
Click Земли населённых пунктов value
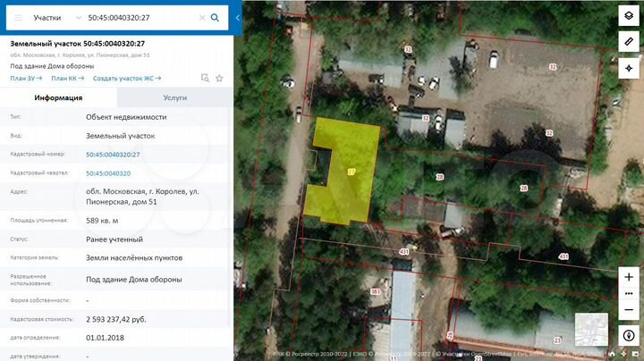pyautogui.click(x=134, y=258)
